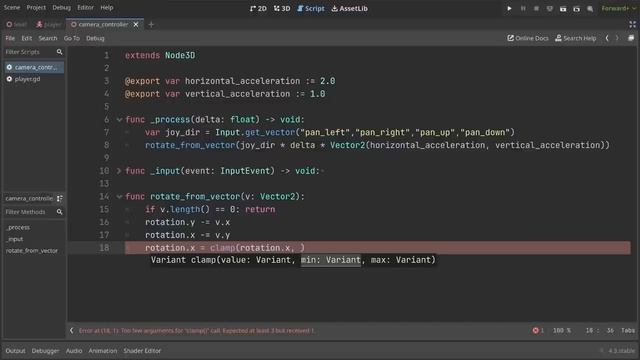640x360 pixels.
Task: Toggle distraction-free mode icon
Action: [x=632, y=24]
